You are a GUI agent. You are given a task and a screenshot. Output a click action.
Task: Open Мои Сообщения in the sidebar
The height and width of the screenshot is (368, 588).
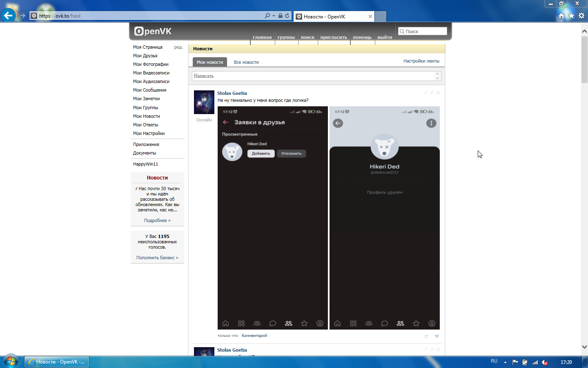tap(149, 90)
